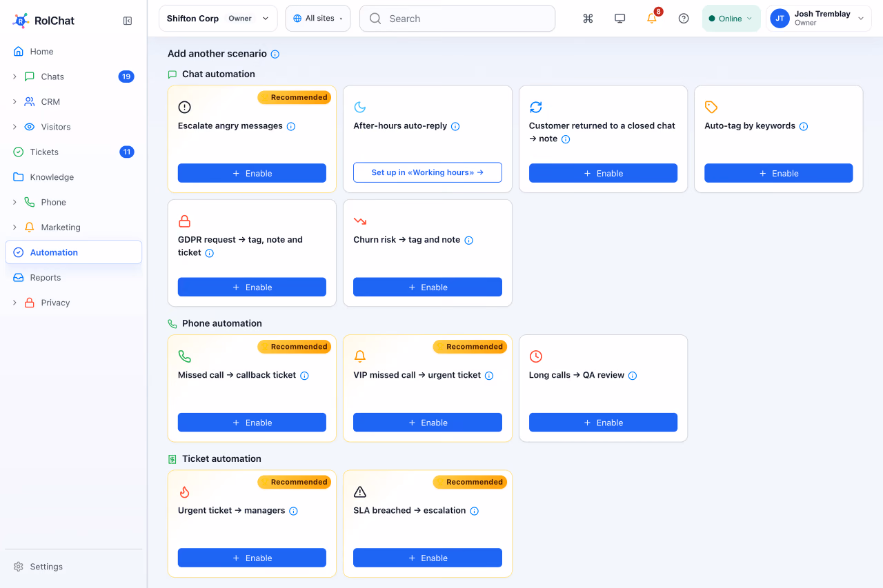Show info for Auto-tag by keywords
Viewport: 883px width, 588px height.
coord(804,126)
